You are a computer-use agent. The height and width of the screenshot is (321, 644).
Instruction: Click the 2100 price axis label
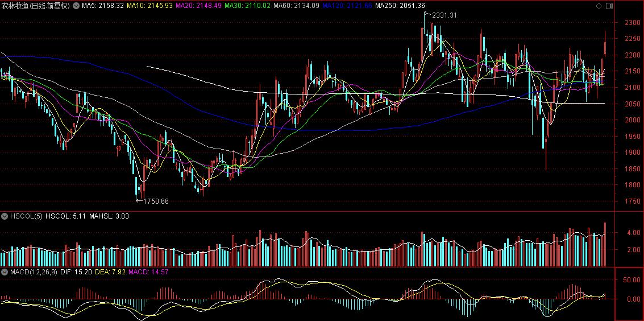tap(631, 88)
